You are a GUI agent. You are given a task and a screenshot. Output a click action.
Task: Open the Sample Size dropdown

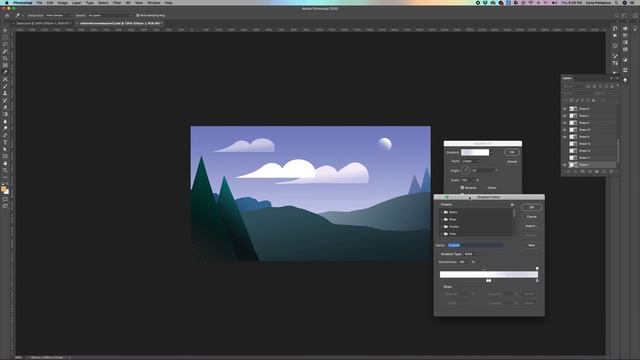coord(59,16)
